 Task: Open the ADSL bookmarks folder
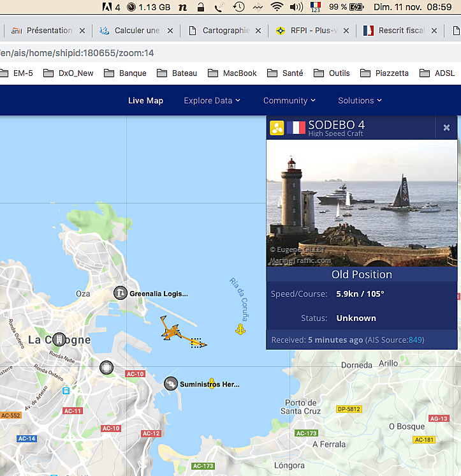coord(437,73)
